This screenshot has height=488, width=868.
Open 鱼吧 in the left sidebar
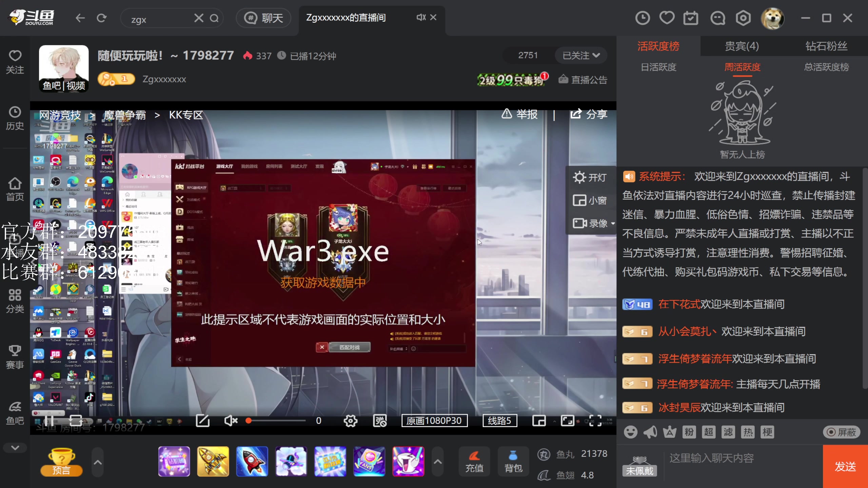pos(15,413)
